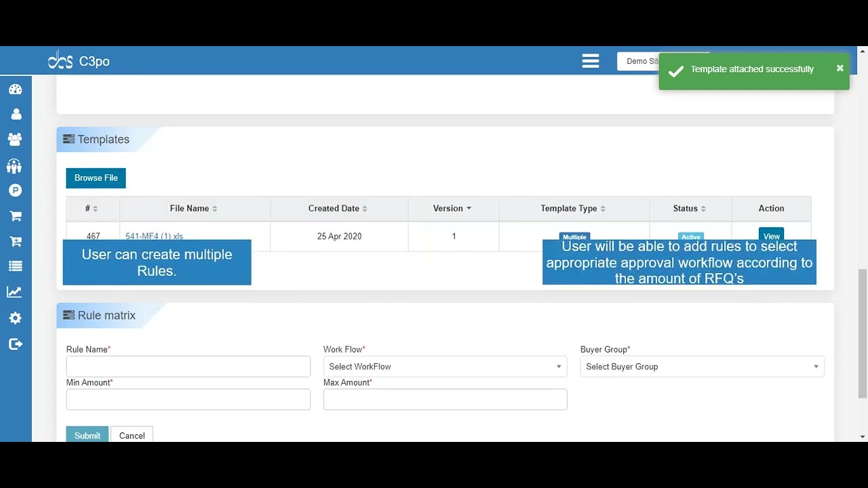Click the plain shopping cart icon
The image size is (868, 488).
16,216
